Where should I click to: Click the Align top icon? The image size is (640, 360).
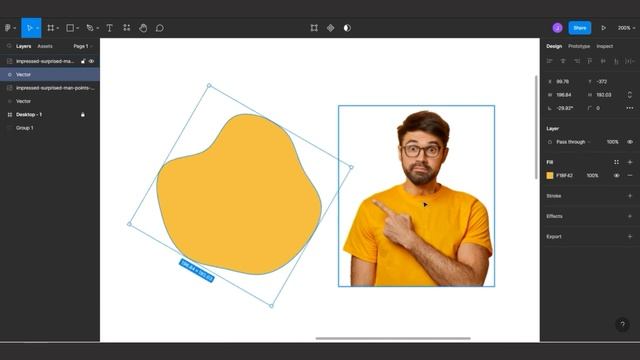pos(590,61)
